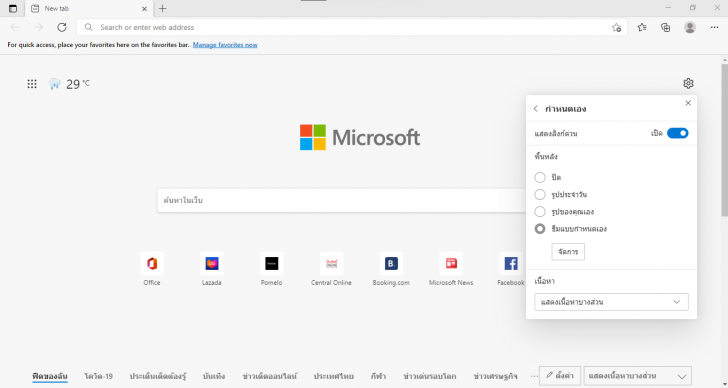View the weather 29°C widget
Image resolution: width=728 pixels, height=388 pixels.
click(69, 84)
